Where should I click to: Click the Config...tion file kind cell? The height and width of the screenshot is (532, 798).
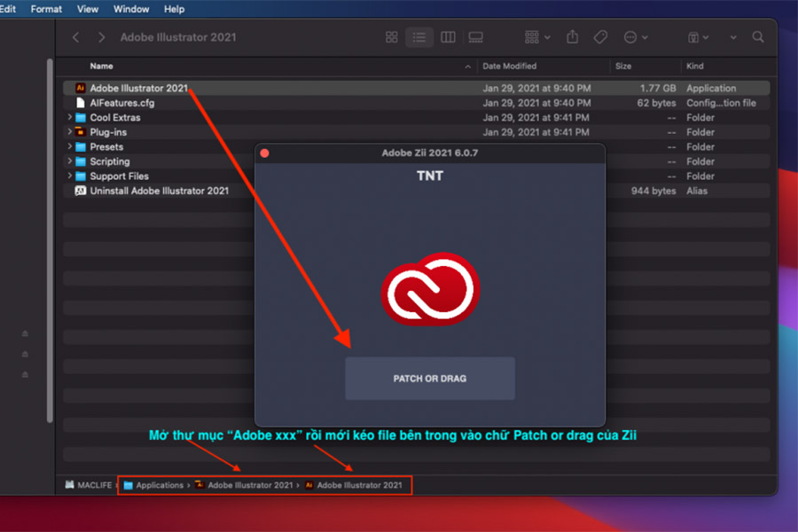721,103
